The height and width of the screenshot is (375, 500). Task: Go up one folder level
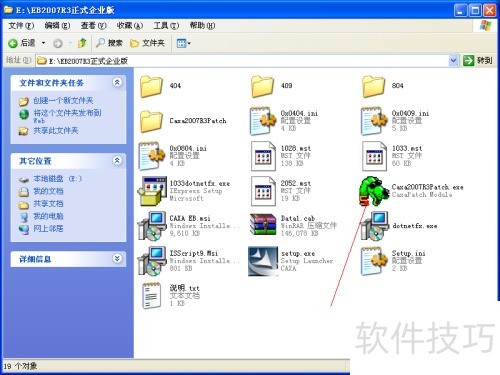point(82,43)
